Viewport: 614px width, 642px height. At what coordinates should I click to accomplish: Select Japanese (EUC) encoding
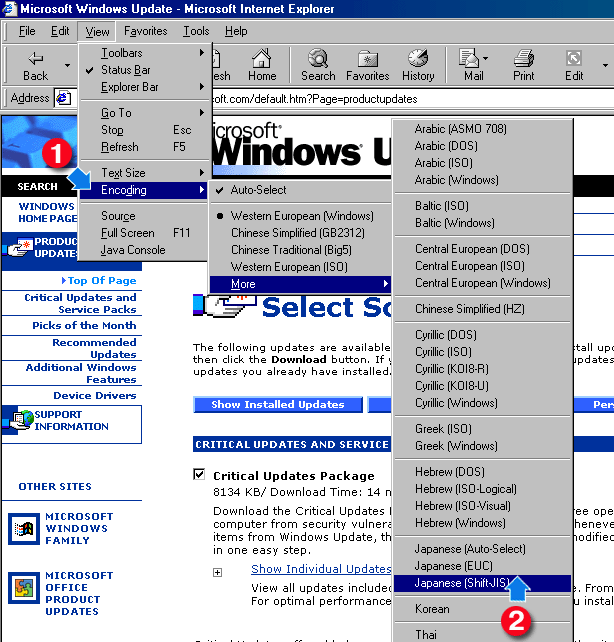coord(483,566)
